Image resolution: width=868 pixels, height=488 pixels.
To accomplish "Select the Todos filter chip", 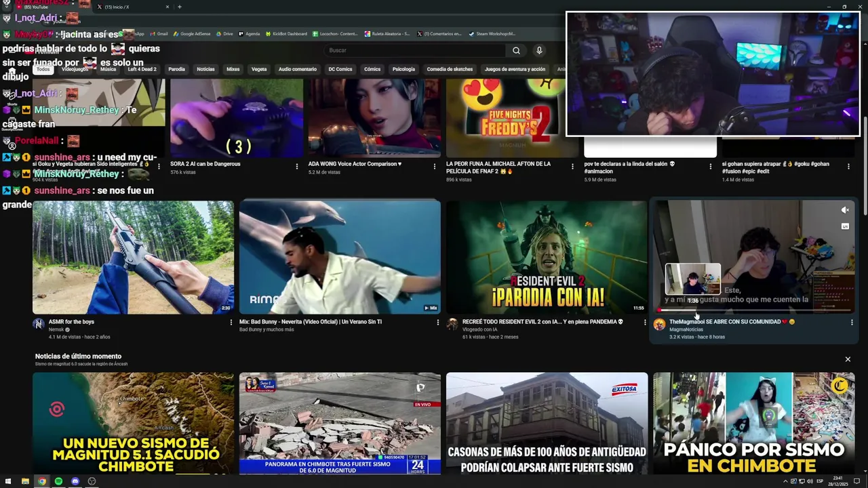I will tap(43, 69).
